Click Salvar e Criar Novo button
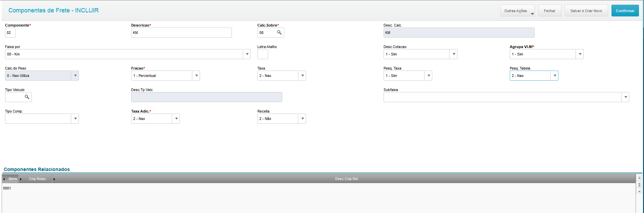Screen dimensions: 644x213 point(586,11)
